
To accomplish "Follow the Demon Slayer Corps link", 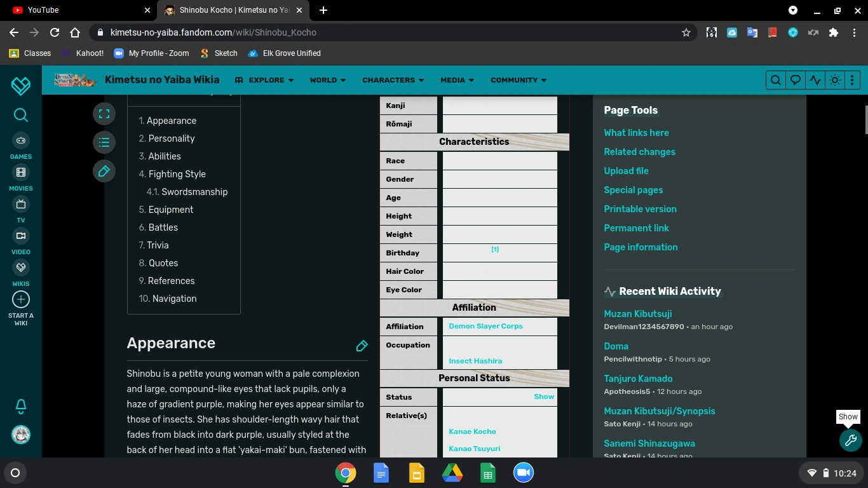I will [x=485, y=326].
